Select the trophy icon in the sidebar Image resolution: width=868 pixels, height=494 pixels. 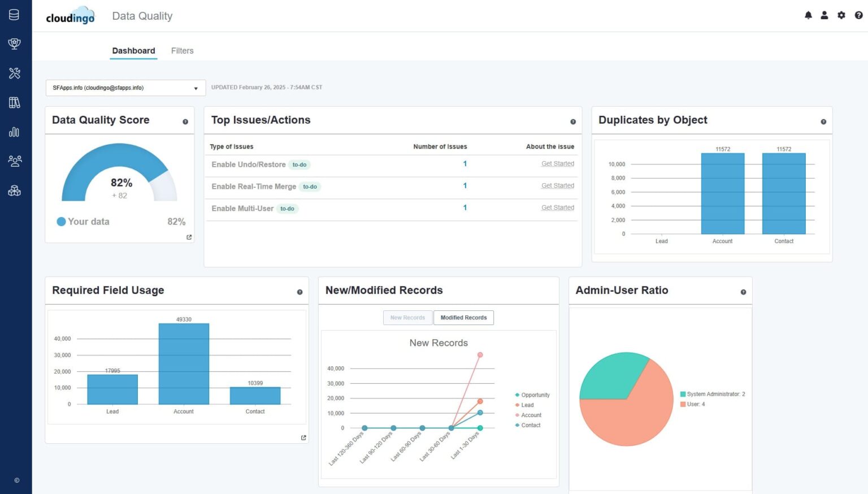point(14,44)
